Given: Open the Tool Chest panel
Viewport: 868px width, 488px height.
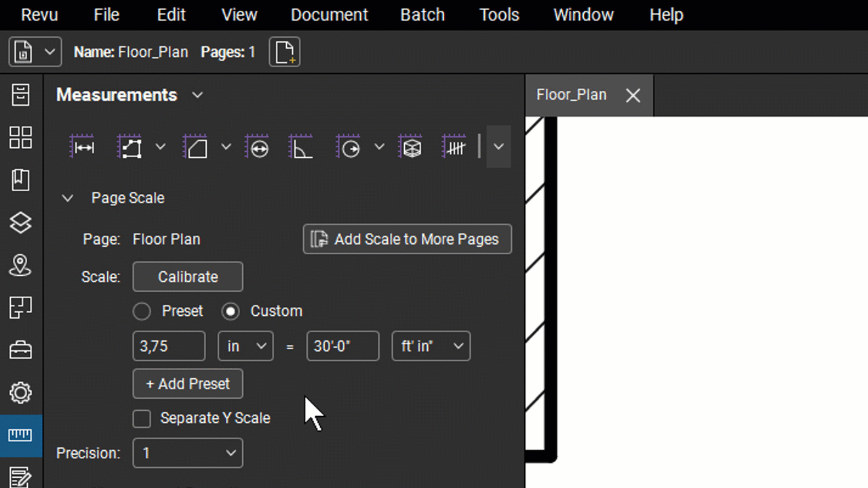Looking at the screenshot, I should [x=20, y=350].
